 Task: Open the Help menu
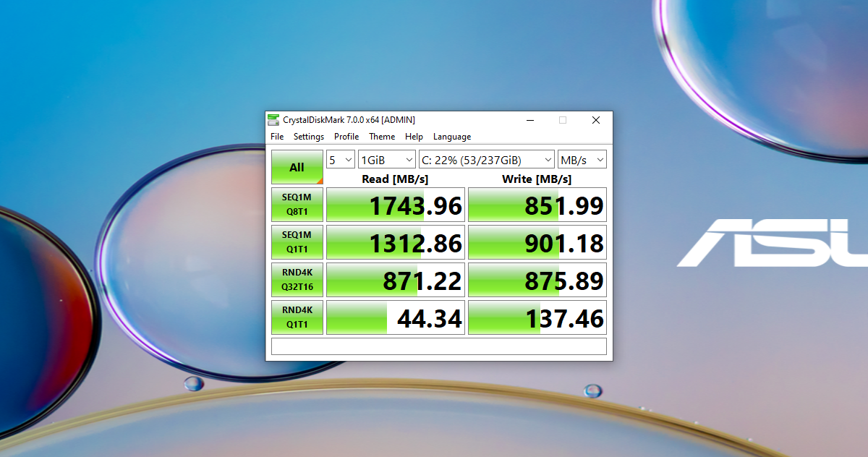pyautogui.click(x=414, y=137)
